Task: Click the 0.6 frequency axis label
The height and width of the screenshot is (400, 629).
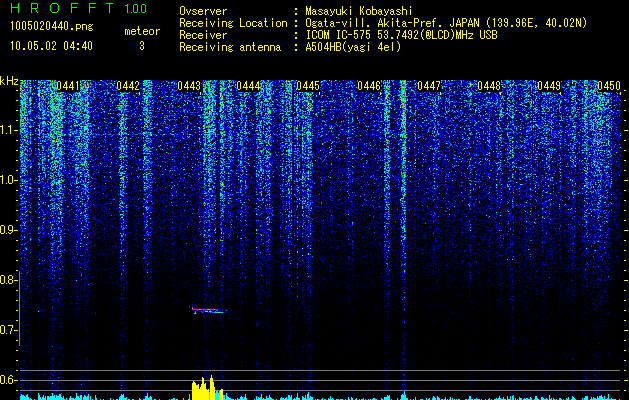Action: coord(8,380)
